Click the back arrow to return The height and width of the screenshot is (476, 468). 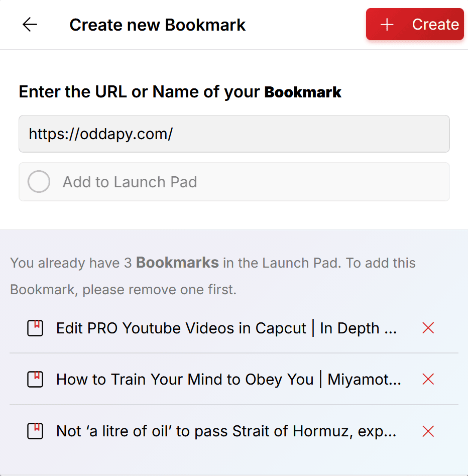tap(30, 24)
